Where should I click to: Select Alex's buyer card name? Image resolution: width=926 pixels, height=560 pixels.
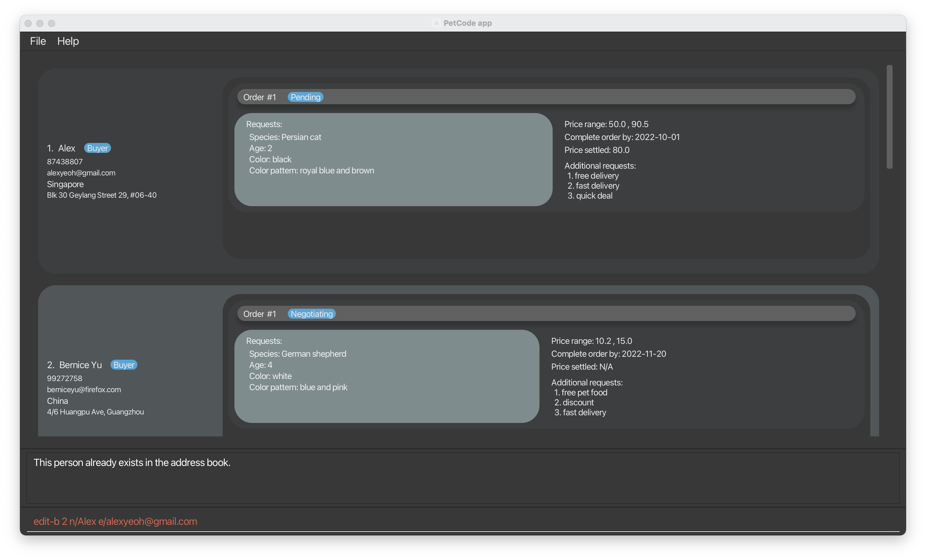click(67, 148)
